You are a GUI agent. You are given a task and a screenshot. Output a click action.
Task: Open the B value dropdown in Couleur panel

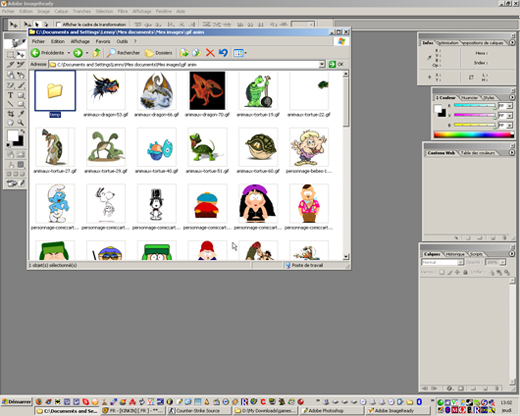click(x=510, y=125)
